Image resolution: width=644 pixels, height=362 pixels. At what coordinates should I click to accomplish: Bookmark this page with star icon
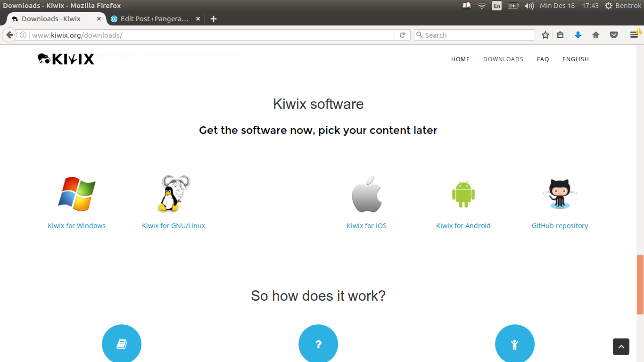545,35
